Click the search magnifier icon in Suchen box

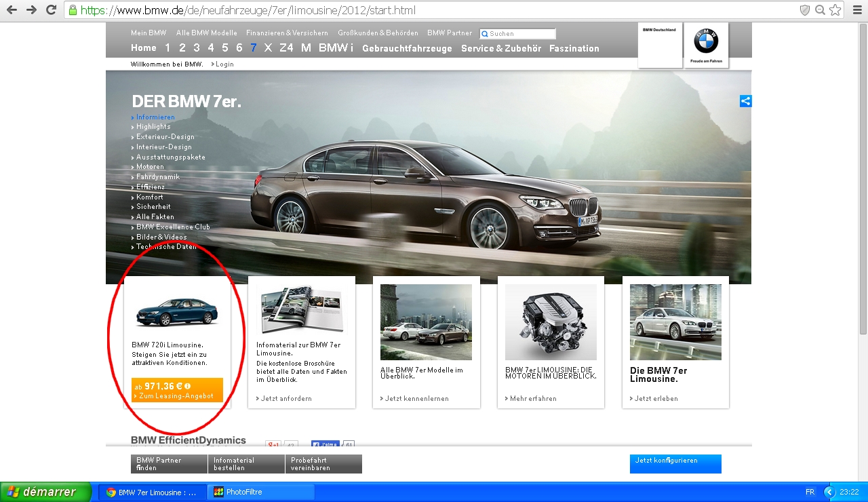click(x=485, y=34)
